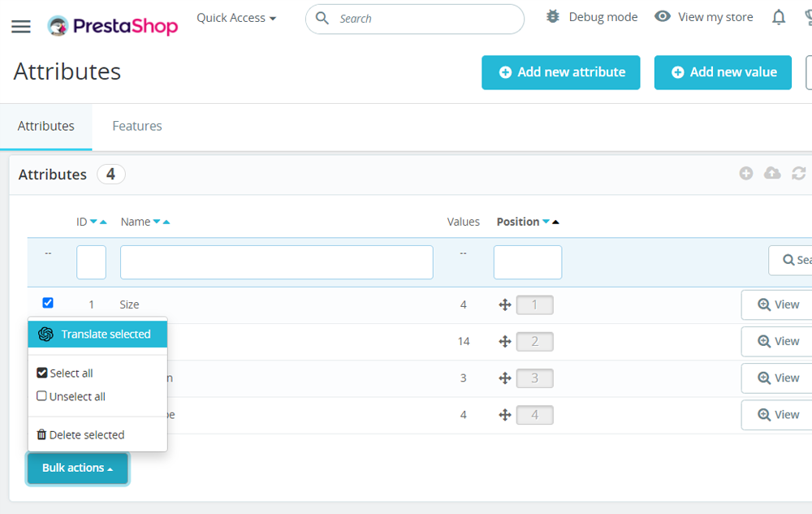Uncheck the Size row checkbox

tap(48, 302)
